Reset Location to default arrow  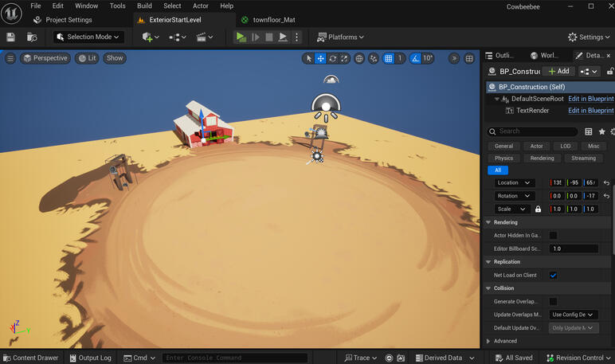point(606,182)
